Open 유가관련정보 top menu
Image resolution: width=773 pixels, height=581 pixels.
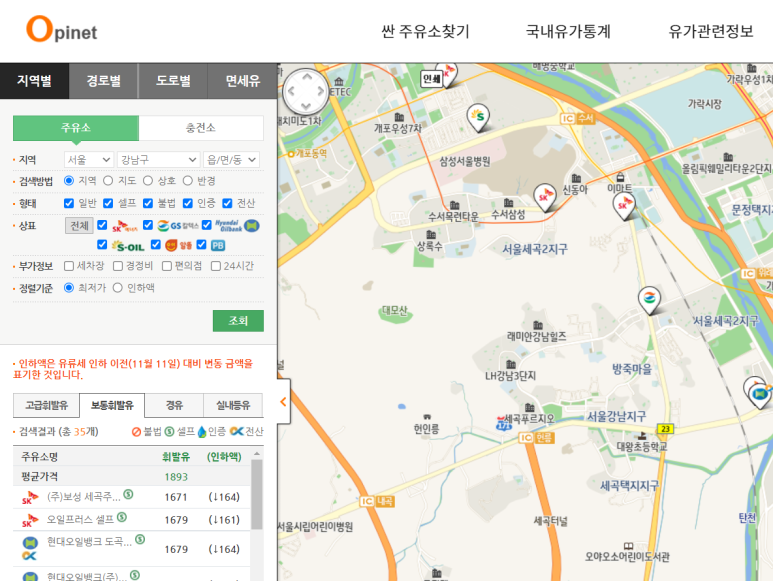click(710, 32)
